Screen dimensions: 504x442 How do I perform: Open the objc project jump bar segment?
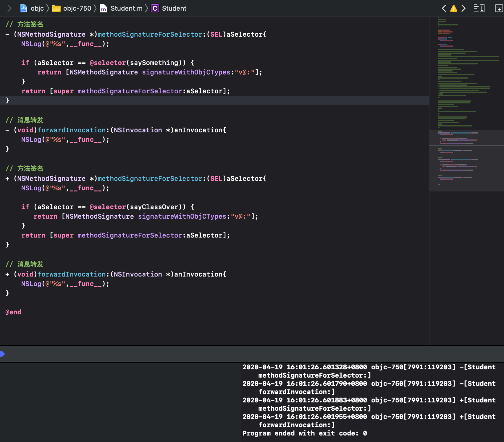[32, 8]
